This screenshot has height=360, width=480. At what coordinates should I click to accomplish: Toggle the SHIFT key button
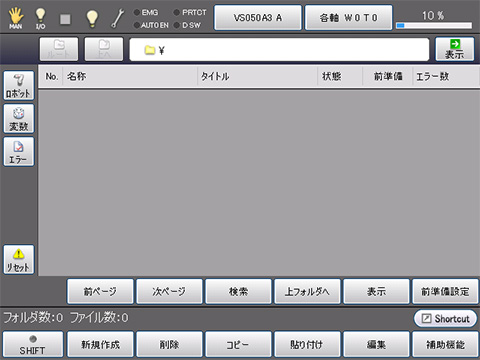coord(33,344)
